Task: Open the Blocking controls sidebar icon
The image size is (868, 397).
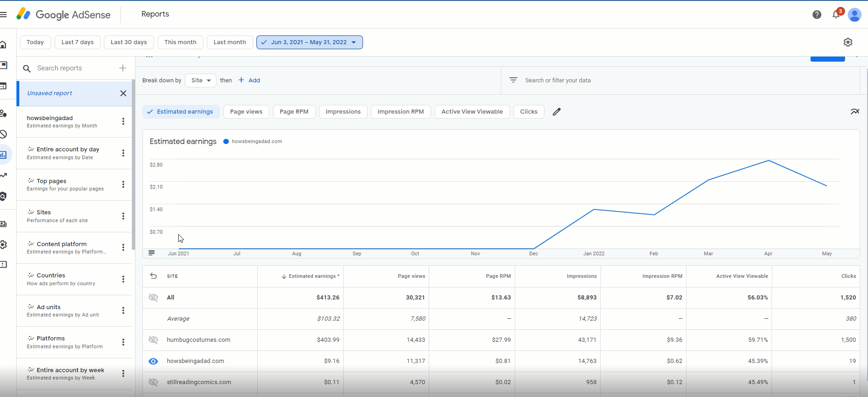Action: click(3, 134)
